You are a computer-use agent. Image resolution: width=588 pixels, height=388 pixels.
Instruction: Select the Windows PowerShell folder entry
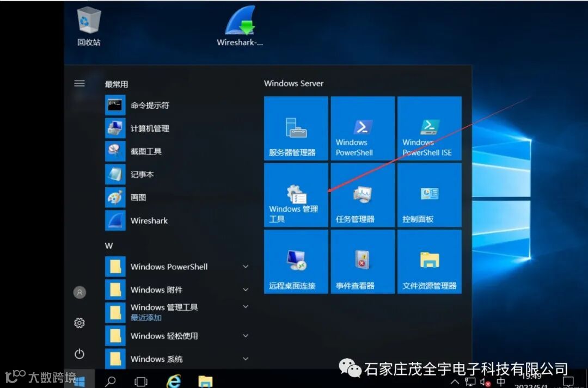point(176,267)
